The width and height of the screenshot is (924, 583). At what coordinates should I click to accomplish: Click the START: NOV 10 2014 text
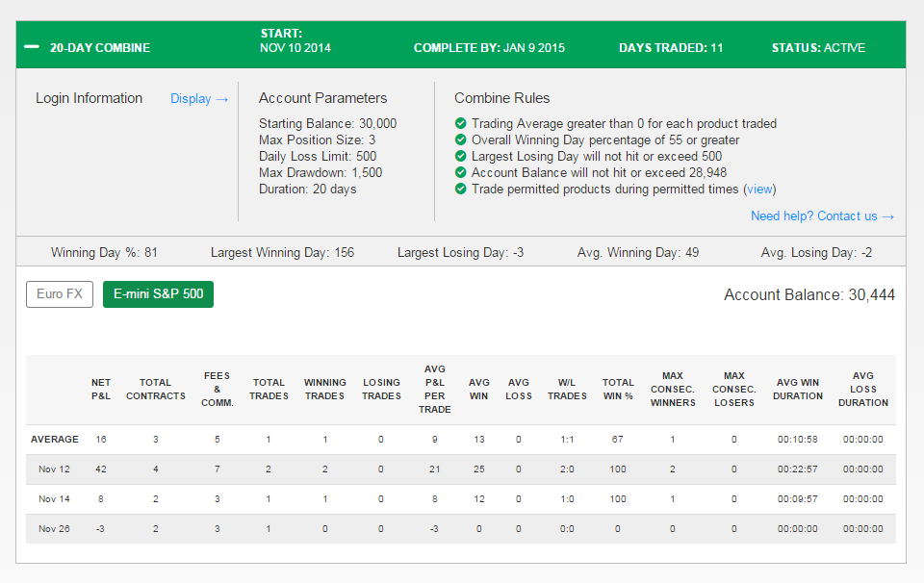point(295,40)
